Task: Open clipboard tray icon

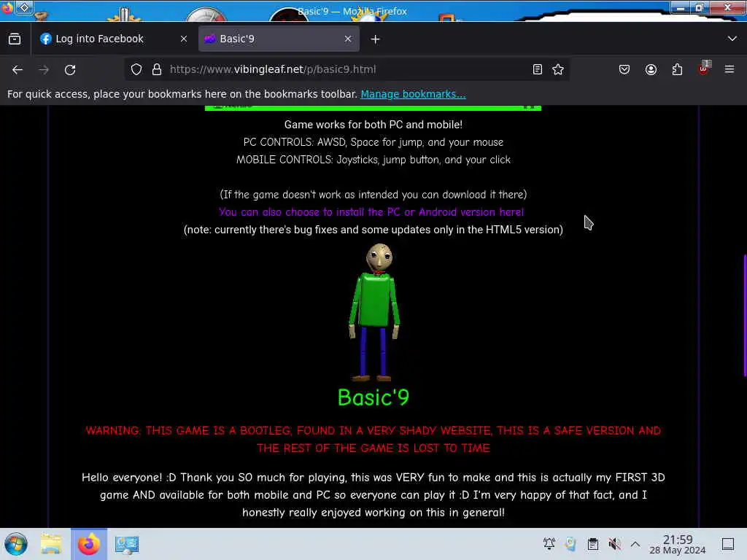Action: [592, 544]
